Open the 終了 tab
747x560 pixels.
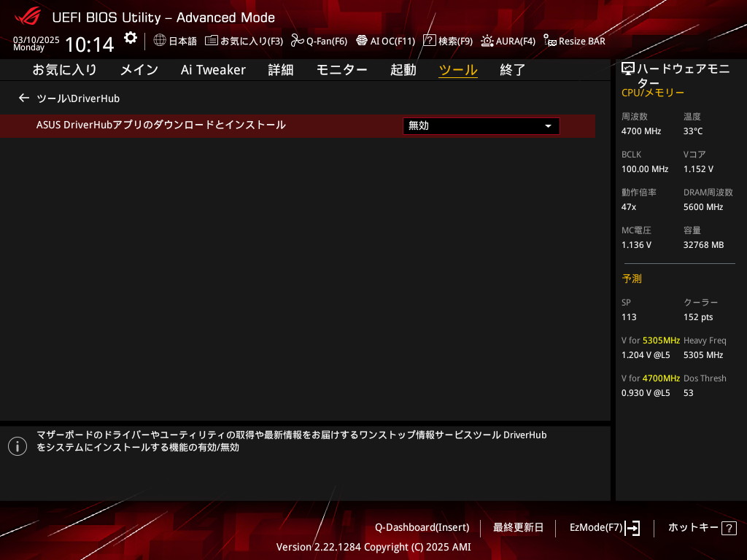[x=513, y=70]
